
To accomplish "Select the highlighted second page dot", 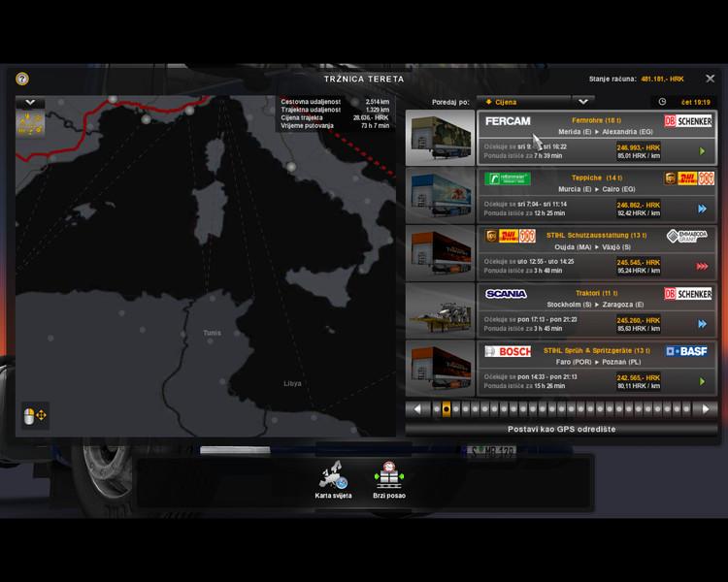I will click(x=446, y=408).
